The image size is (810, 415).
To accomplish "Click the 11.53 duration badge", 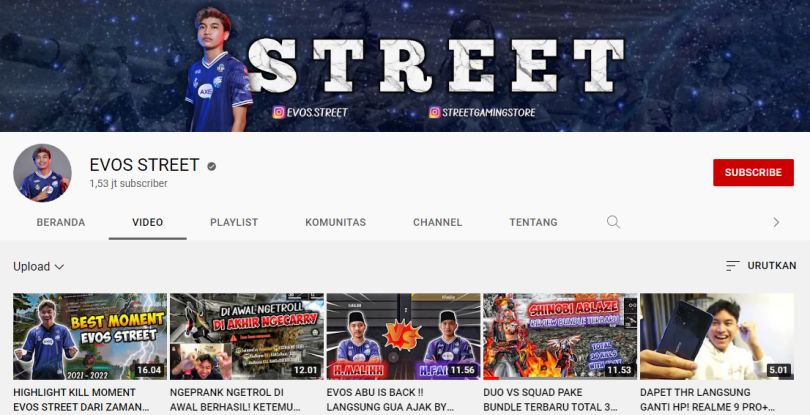I will [619, 370].
